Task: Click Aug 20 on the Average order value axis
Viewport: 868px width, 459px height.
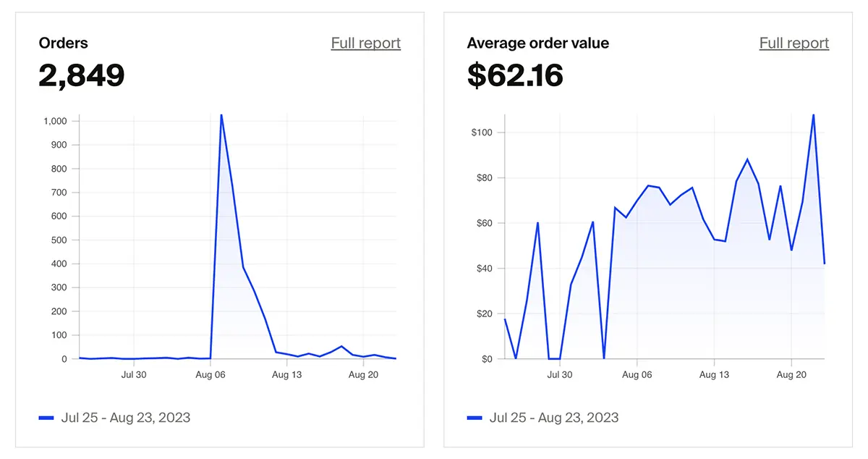Action: pyautogui.click(x=791, y=375)
